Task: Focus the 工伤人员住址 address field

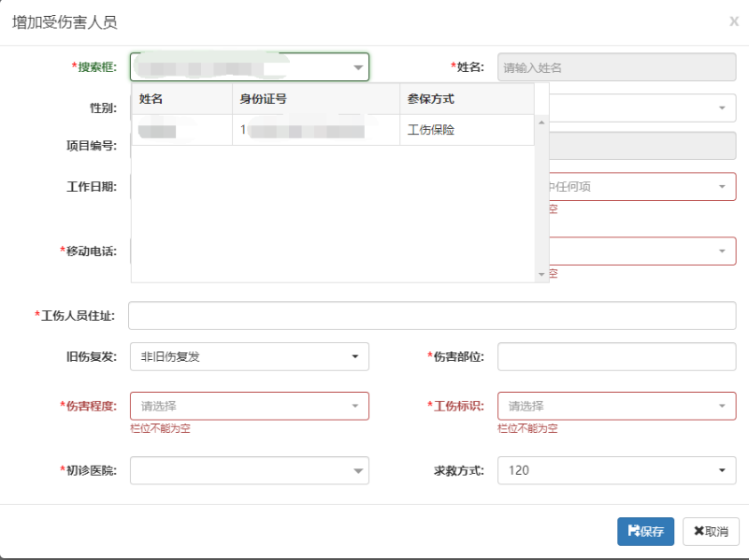Action: 431,316
